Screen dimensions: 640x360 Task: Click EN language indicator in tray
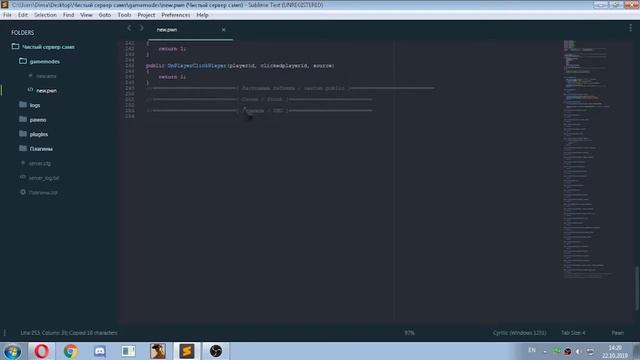[x=532, y=351]
